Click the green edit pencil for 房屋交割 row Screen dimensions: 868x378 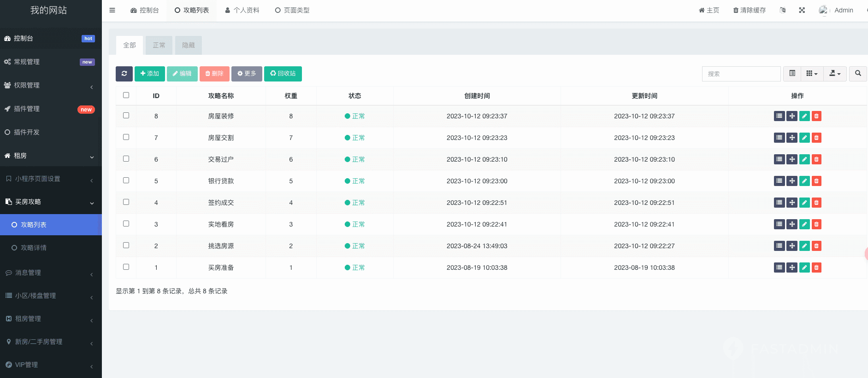pyautogui.click(x=804, y=138)
